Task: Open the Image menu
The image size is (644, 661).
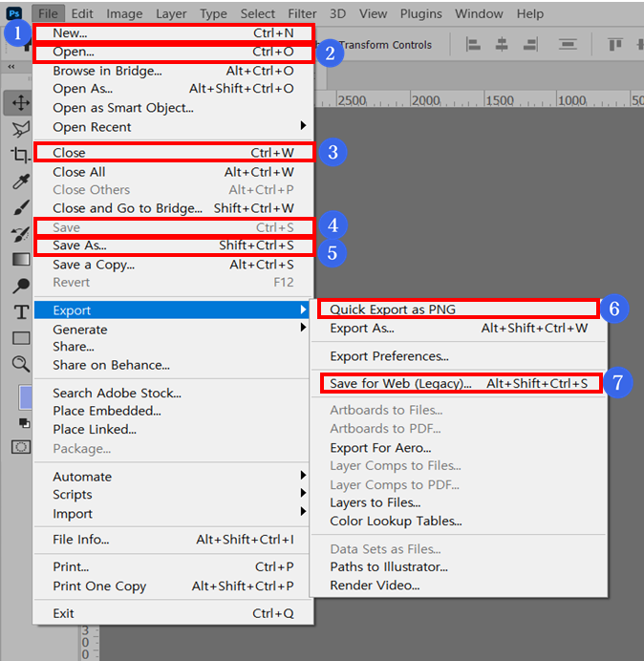Action: (124, 14)
